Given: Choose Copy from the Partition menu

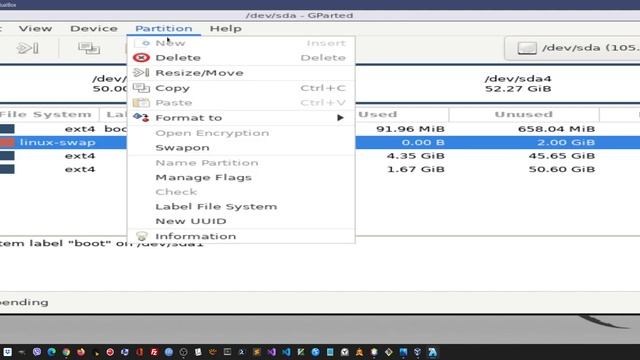Looking at the screenshot, I should 241,88.
